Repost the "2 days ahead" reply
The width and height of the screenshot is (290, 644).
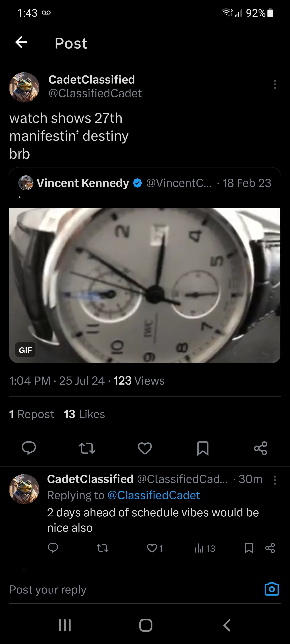coord(102,548)
